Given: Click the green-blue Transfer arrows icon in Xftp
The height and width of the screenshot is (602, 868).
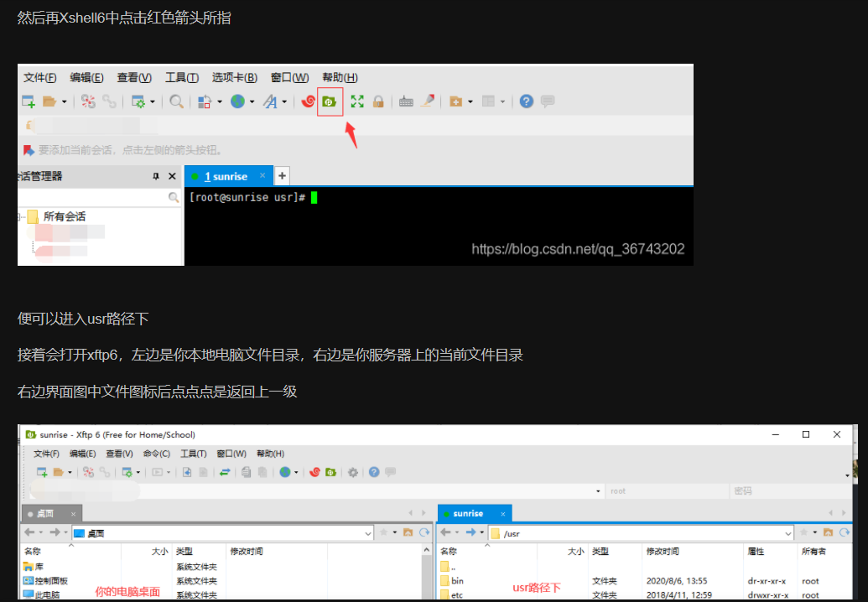Looking at the screenshot, I should [225, 472].
